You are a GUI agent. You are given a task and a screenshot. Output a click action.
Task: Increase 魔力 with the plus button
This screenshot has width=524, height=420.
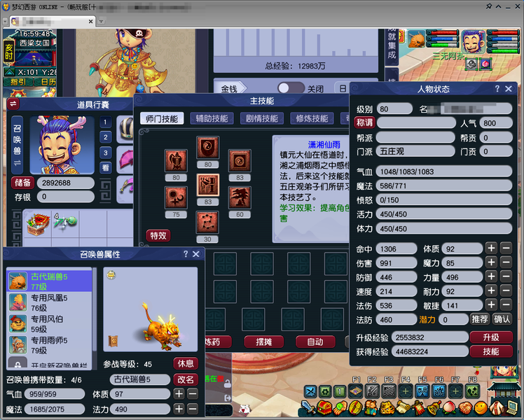click(491, 262)
